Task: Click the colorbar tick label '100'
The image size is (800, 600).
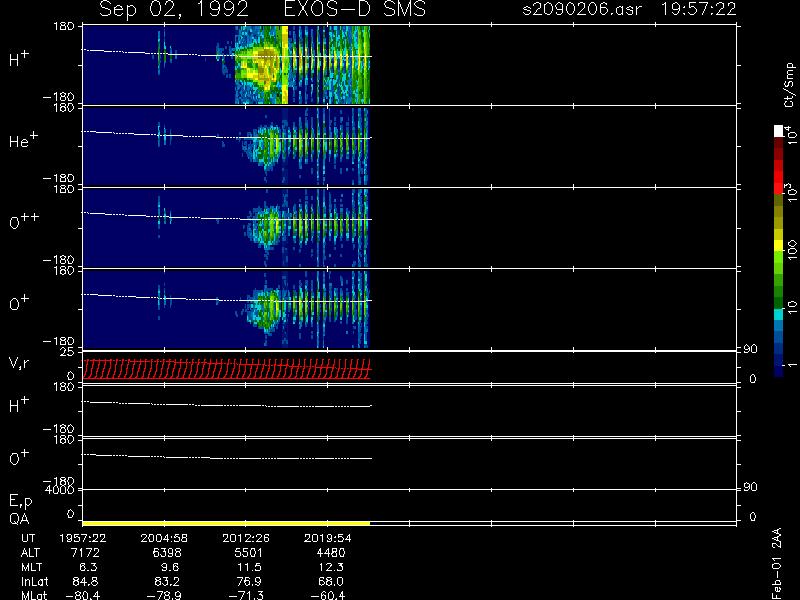Action: coord(791,251)
